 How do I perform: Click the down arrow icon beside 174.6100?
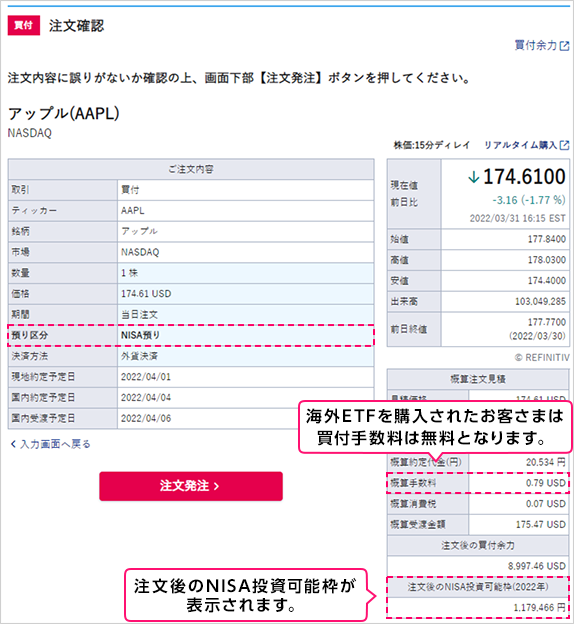point(473,177)
